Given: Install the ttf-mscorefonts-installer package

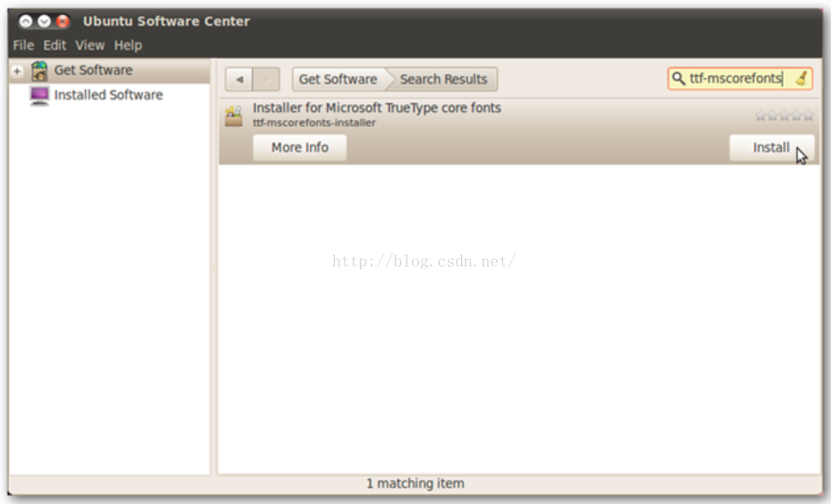Looking at the screenshot, I should click(771, 147).
